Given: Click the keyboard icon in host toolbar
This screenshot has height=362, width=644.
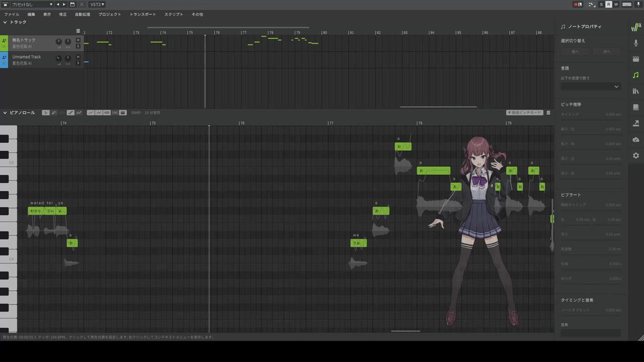Looking at the screenshot, I should [627, 5].
